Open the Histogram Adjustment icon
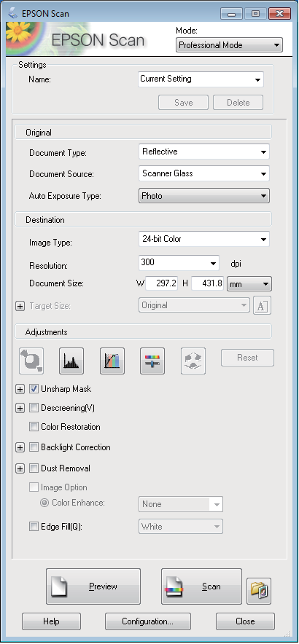299x644 pixels. click(71, 361)
